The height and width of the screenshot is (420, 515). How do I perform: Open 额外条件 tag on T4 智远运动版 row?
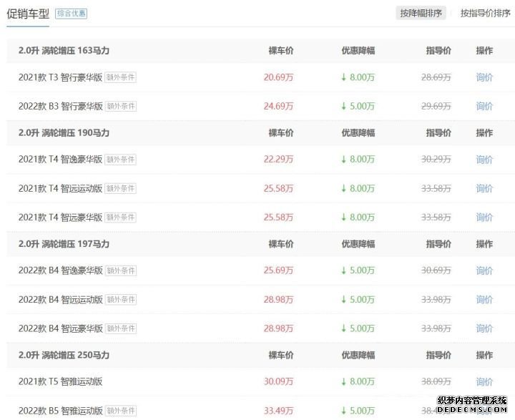(x=121, y=188)
